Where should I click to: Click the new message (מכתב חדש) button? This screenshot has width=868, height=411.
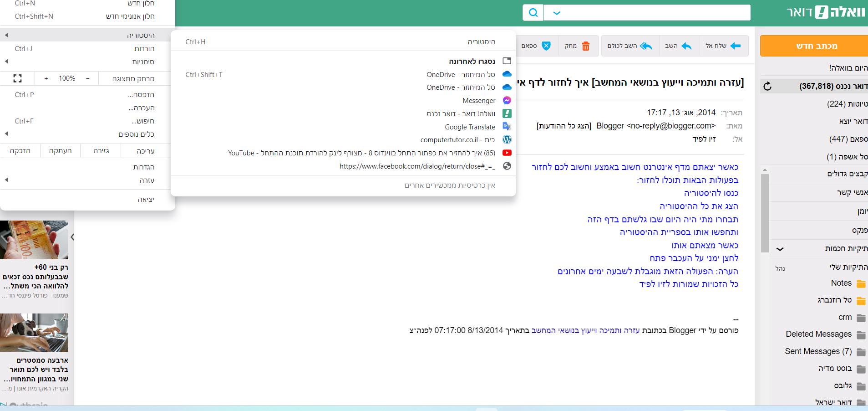pos(816,46)
